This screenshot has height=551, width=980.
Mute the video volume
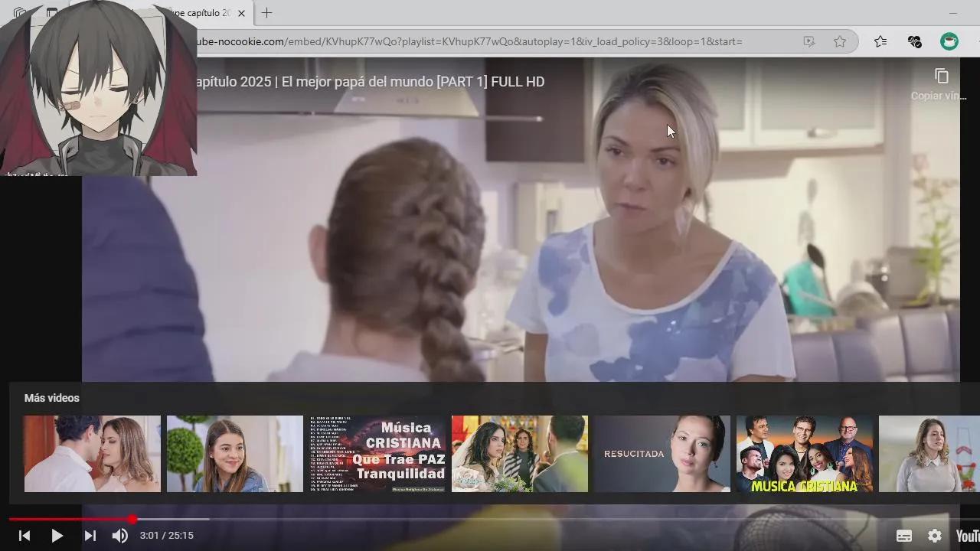pyautogui.click(x=120, y=536)
